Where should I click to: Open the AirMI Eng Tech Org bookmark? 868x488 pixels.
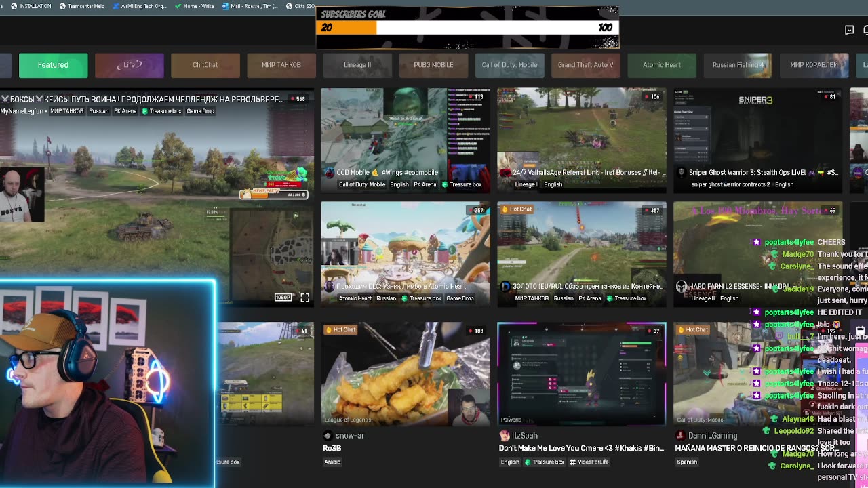[139, 6]
